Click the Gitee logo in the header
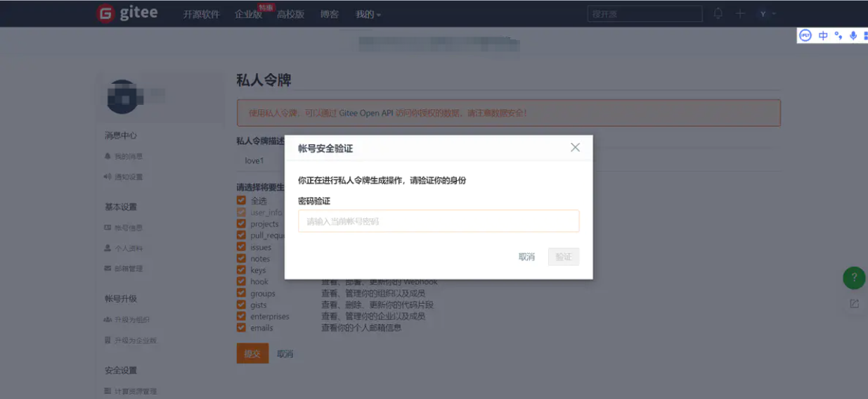The height and width of the screenshot is (399, 868). (127, 13)
